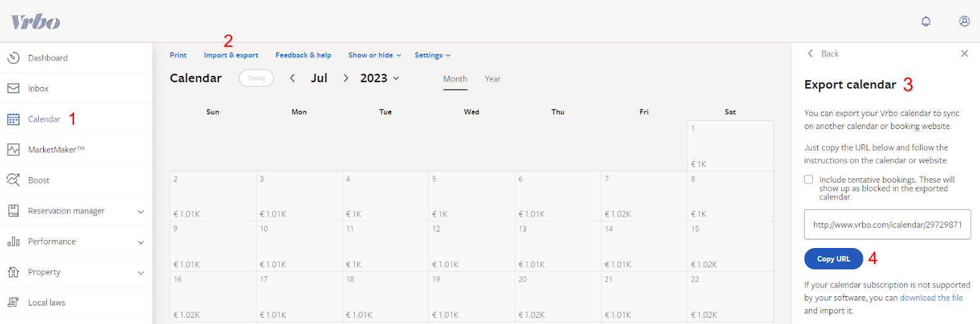
Task: Click the Today button
Action: 256,78
